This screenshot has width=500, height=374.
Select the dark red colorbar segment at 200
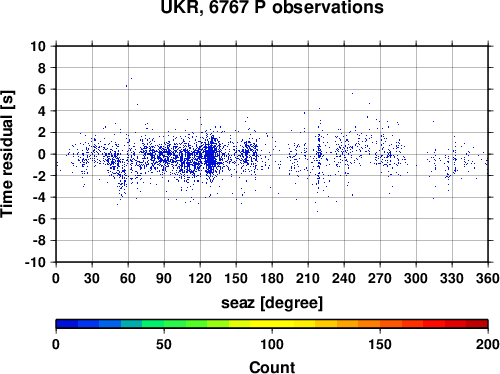click(x=477, y=324)
